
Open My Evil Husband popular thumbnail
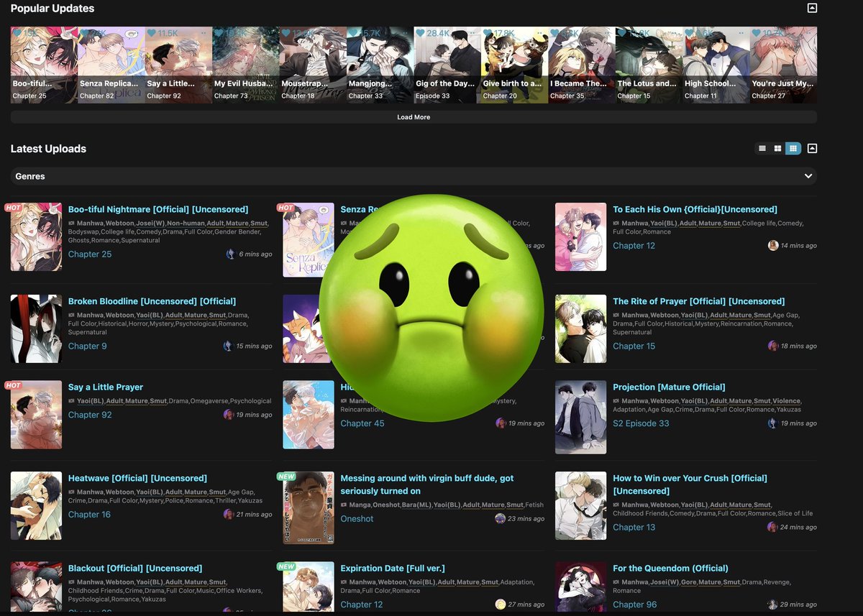245,65
